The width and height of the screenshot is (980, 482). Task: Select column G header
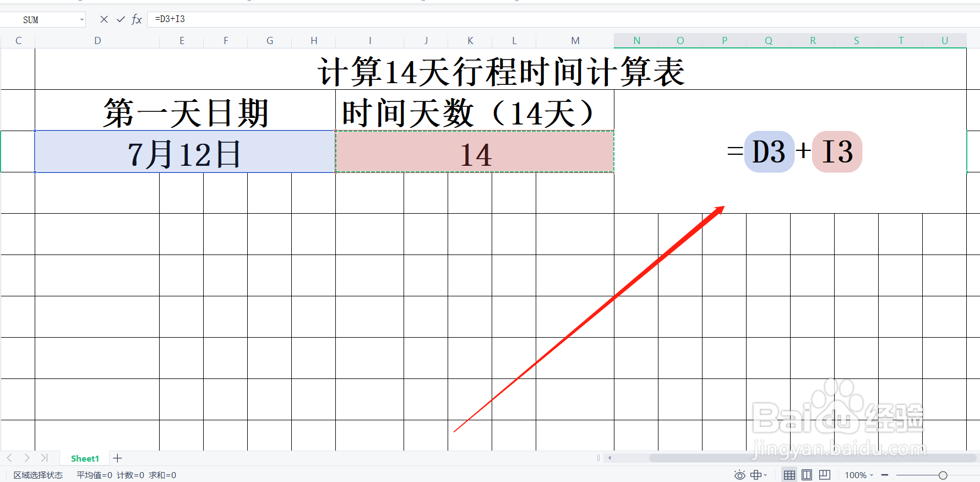coord(270,41)
